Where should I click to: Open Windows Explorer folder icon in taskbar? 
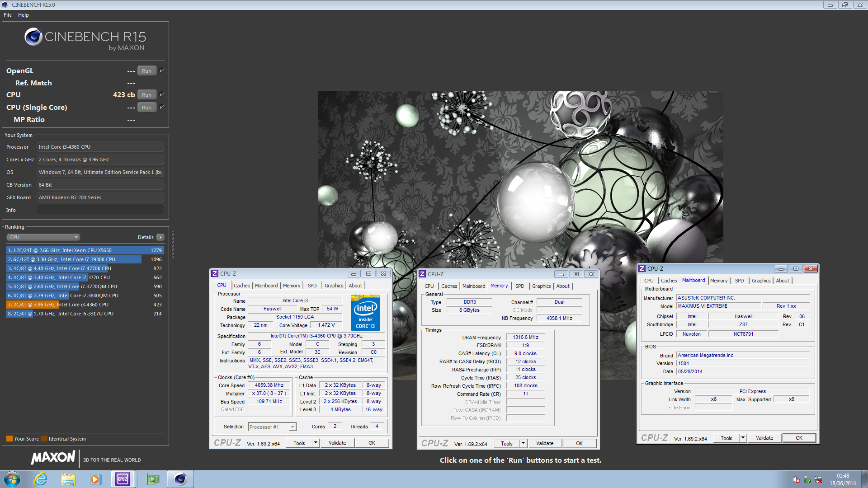(x=68, y=479)
